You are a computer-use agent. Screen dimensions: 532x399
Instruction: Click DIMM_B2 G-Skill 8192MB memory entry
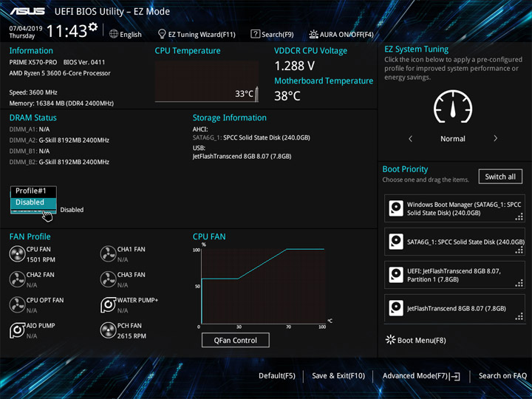point(59,162)
